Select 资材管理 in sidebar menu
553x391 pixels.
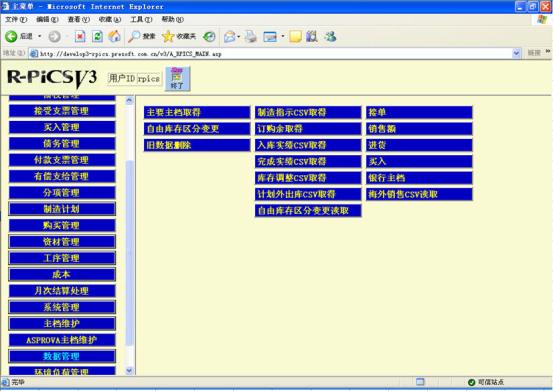point(62,242)
